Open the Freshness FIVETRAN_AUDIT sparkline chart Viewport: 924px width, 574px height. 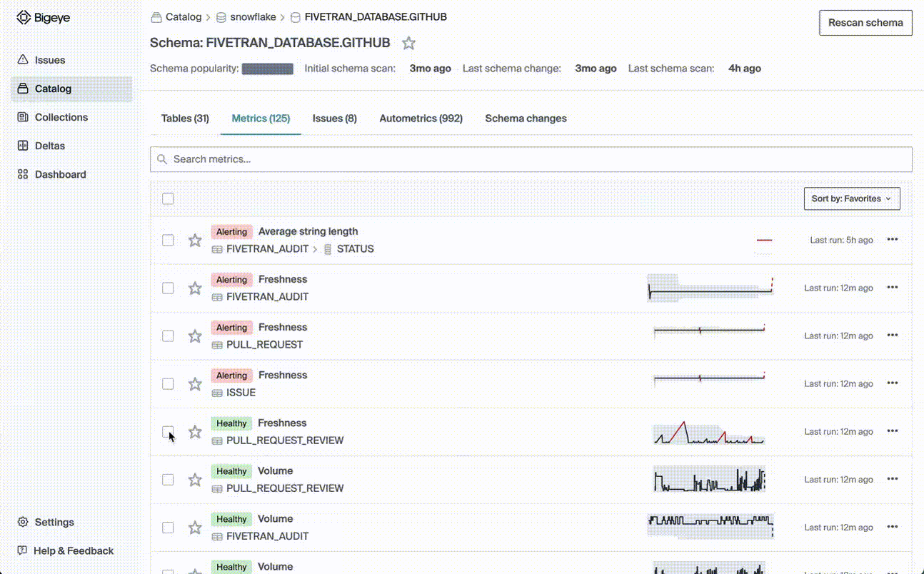[710, 288]
